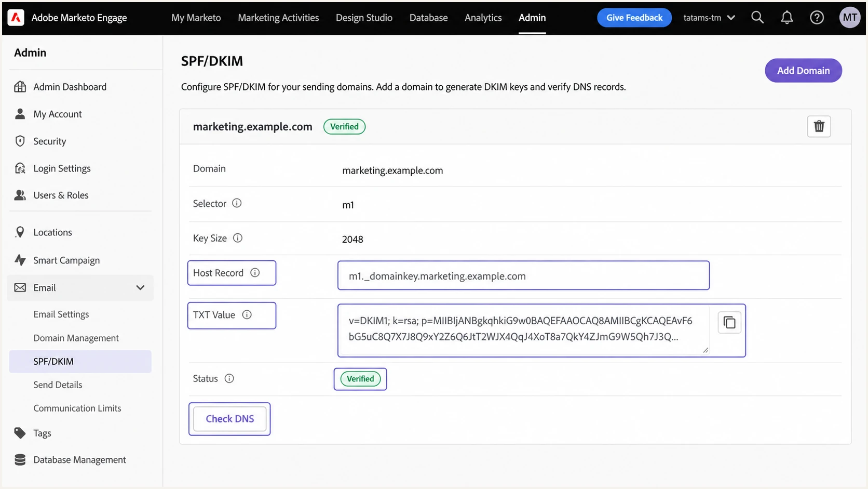Show info tooltip next to TXT Value
The width and height of the screenshot is (868, 489).
[247, 315]
